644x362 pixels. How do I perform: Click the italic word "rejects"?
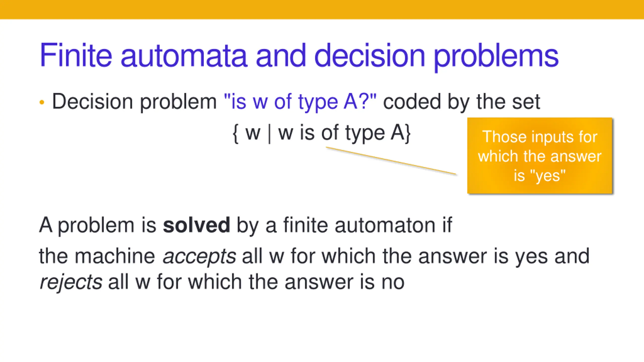[x=71, y=283]
